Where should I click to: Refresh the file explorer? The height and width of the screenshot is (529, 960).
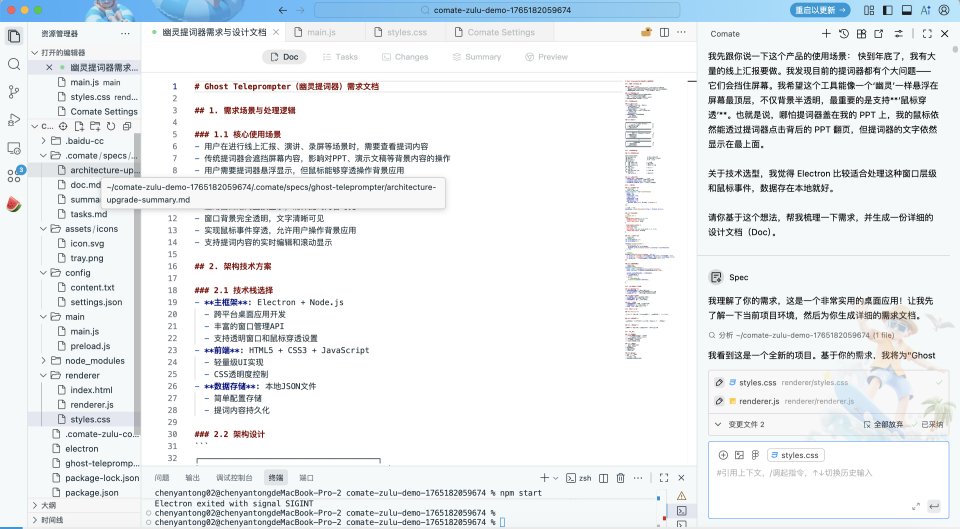click(x=111, y=126)
